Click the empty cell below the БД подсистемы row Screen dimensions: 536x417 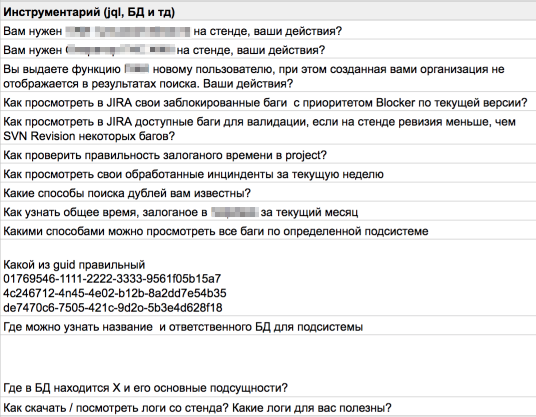coord(268,355)
